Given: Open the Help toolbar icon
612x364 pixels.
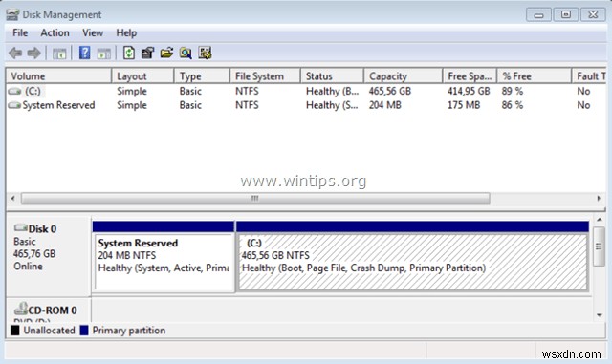Looking at the screenshot, I should point(84,53).
